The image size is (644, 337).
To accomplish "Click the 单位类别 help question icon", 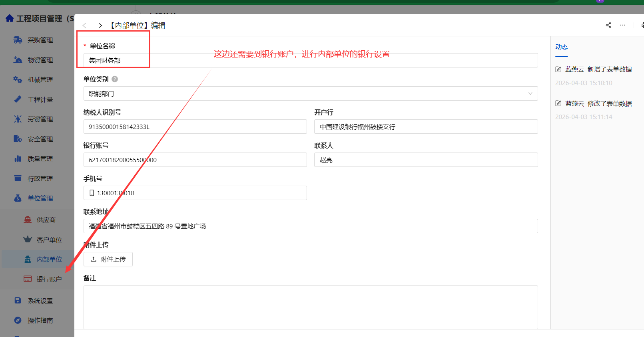I will point(115,79).
